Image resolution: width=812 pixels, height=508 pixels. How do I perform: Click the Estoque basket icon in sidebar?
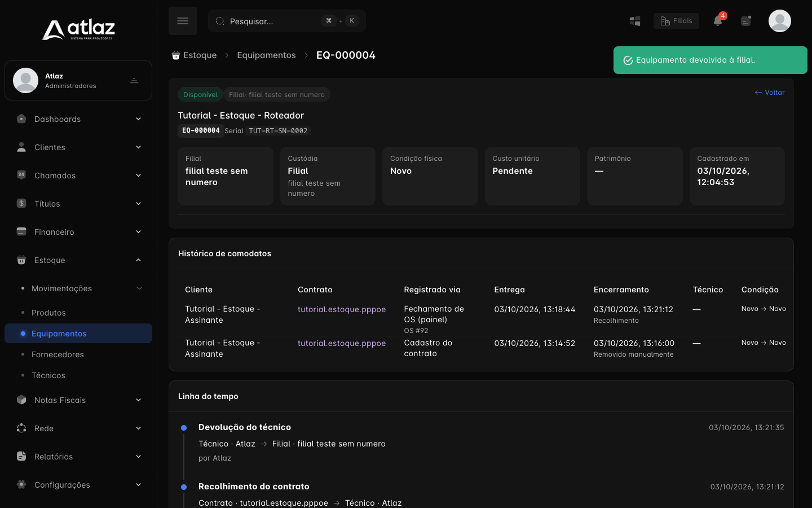(21, 260)
